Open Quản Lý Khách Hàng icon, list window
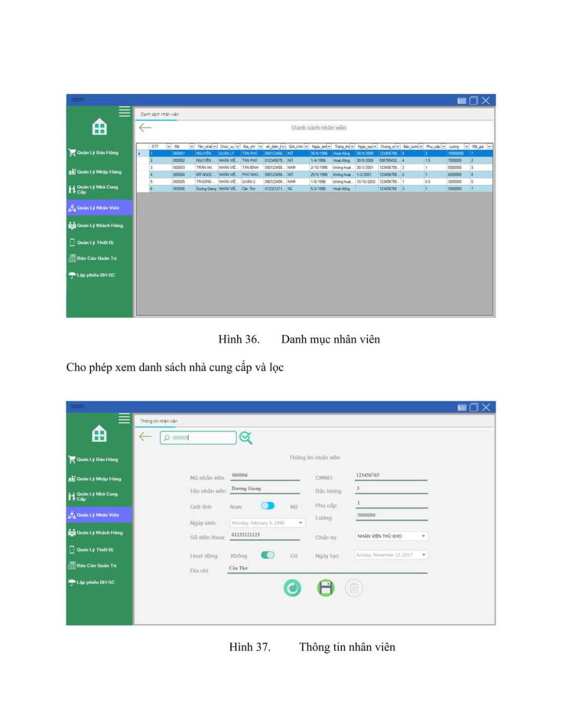 [x=72, y=225]
